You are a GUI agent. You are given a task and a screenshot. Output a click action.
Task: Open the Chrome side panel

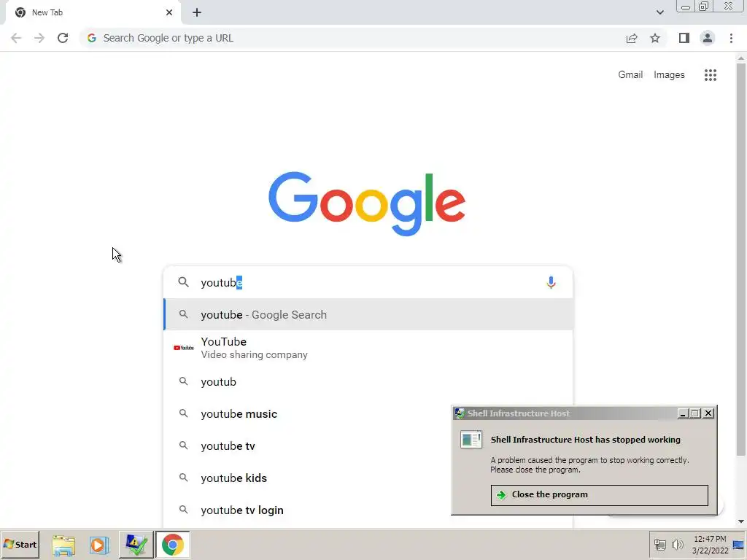click(x=684, y=38)
